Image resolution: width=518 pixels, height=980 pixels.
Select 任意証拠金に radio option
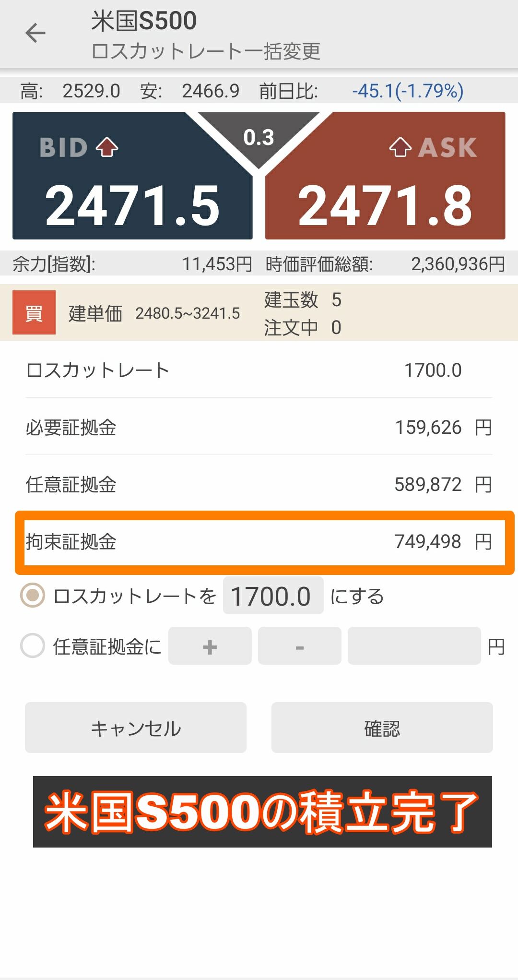33,645
